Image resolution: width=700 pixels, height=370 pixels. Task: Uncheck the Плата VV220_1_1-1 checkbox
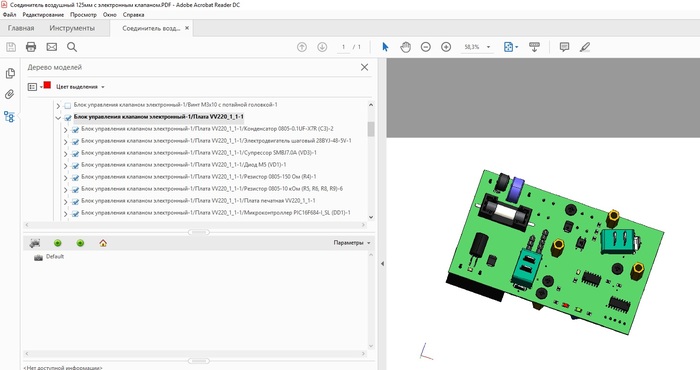point(68,118)
